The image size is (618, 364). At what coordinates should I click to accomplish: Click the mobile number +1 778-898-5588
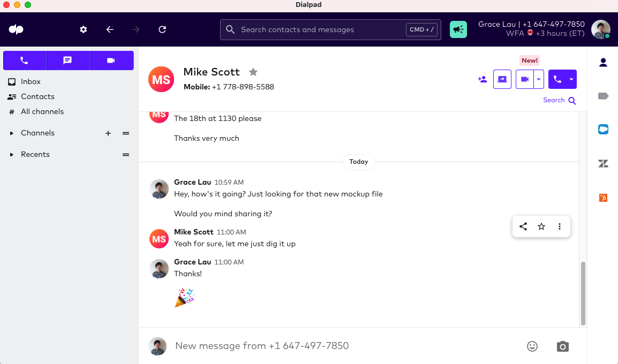coord(243,87)
